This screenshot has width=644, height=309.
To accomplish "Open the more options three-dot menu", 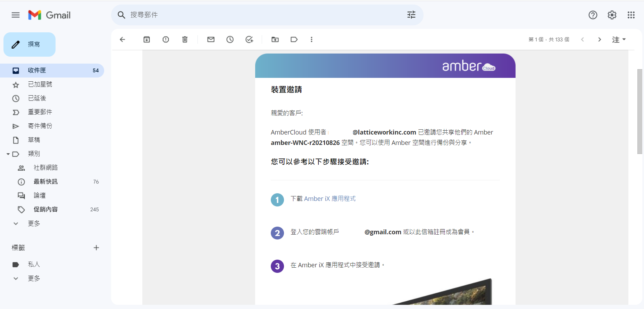I will pos(311,39).
